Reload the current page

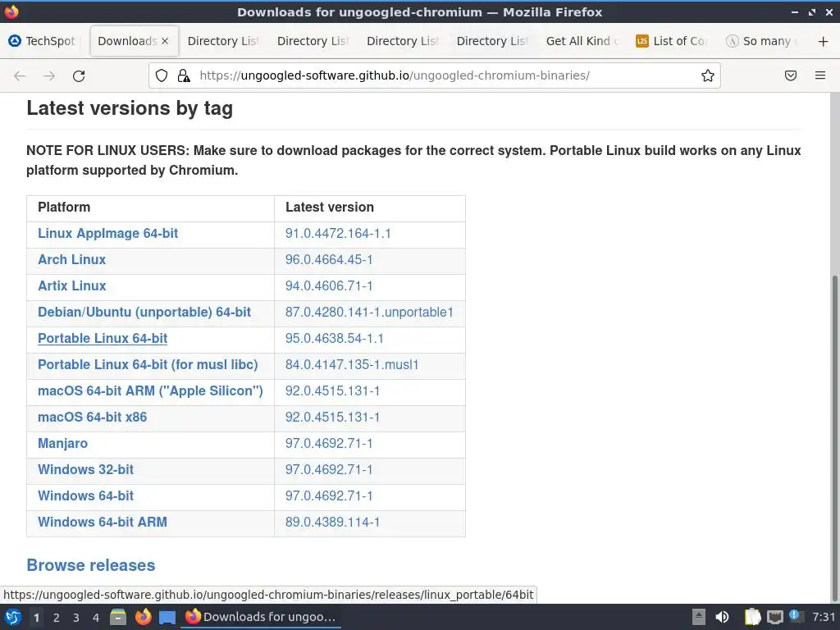tap(79, 76)
